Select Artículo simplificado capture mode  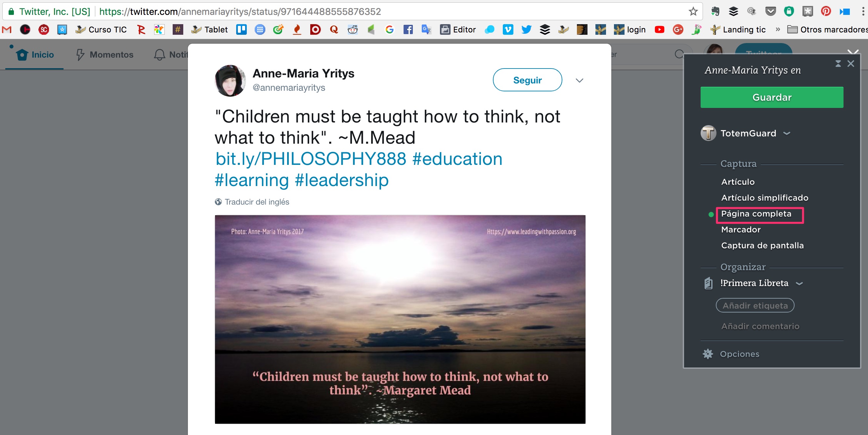(x=764, y=198)
